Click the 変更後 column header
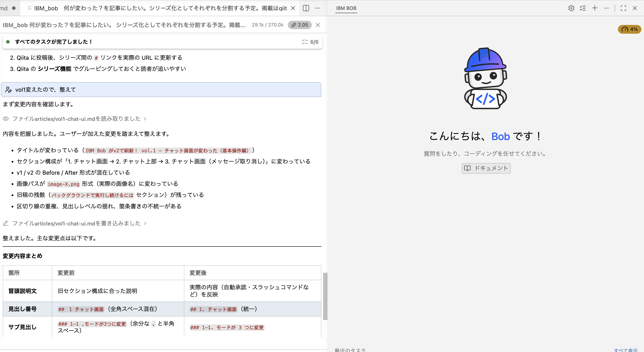 (x=198, y=273)
